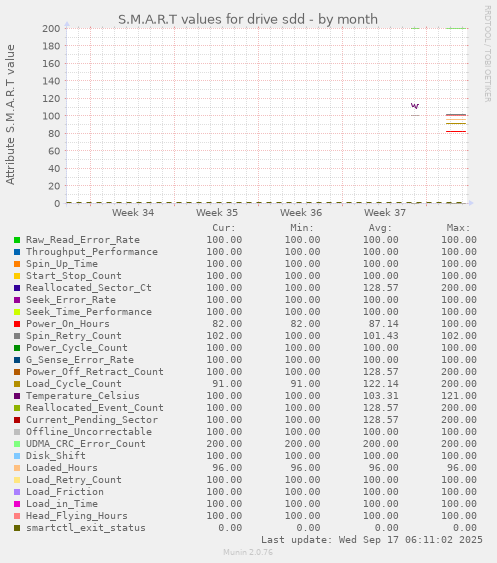The image size is (497, 563).
Task: Select the Reallocated_Sector_Ct legend label
Action: tap(89, 288)
